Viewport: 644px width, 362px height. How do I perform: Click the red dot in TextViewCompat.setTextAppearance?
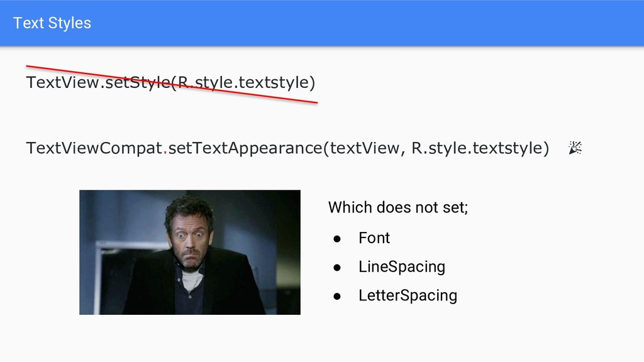[165, 153]
